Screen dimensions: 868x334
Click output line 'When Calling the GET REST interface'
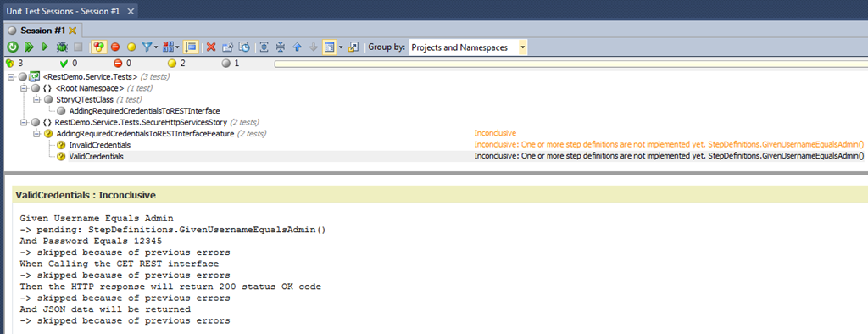[x=119, y=264]
